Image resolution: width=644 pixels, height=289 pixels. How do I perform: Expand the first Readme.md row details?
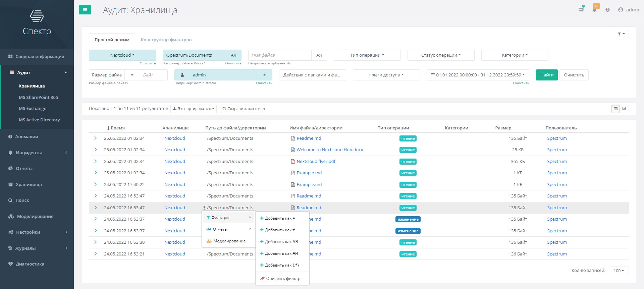[x=96, y=138]
